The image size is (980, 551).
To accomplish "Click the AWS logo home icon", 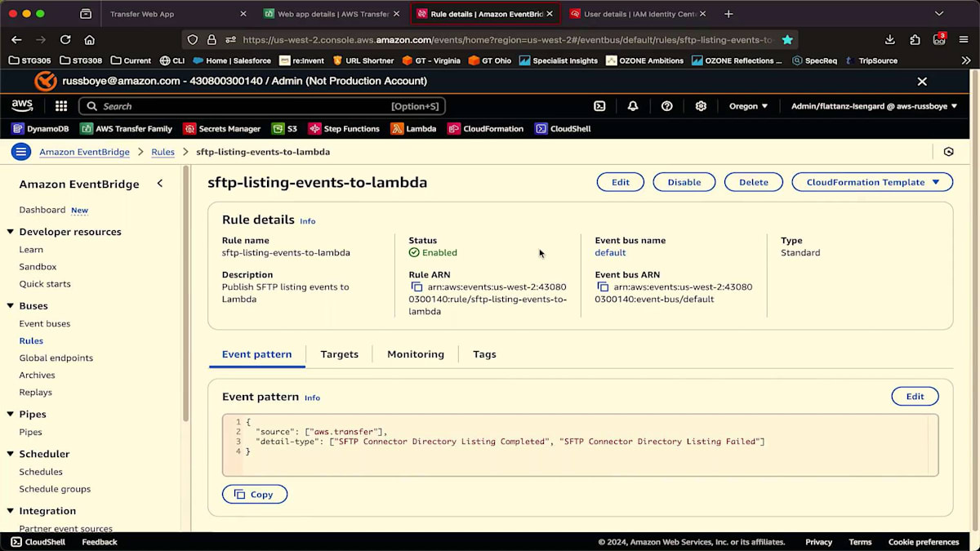I will point(22,106).
